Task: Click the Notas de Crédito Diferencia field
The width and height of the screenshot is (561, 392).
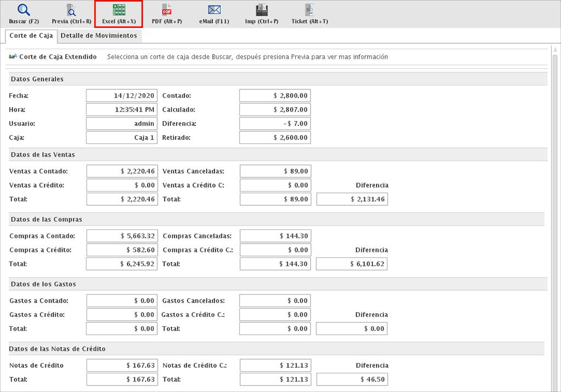Action: click(352, 379)
